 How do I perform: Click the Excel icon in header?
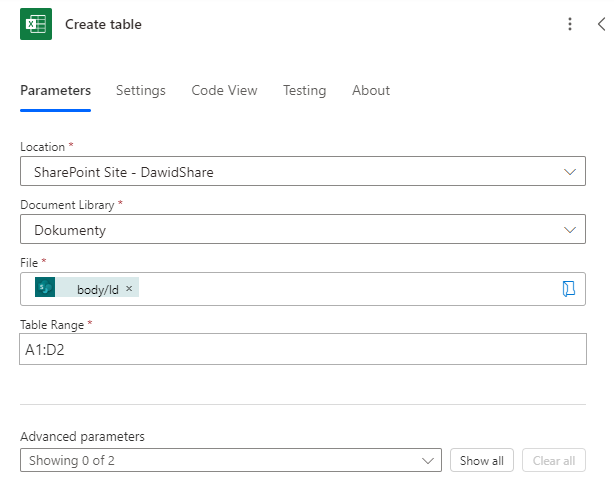(36, 24)
